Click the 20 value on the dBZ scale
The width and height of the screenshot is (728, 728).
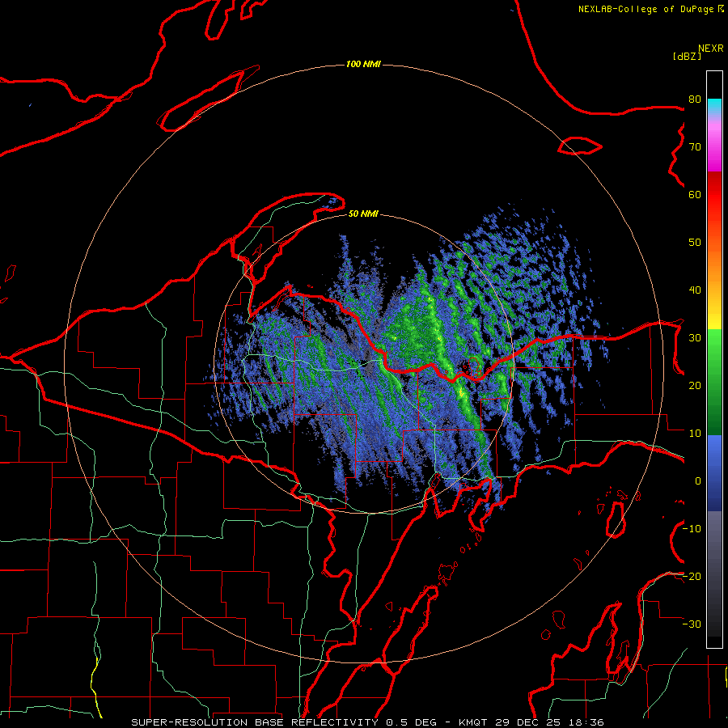click(695, 386)
